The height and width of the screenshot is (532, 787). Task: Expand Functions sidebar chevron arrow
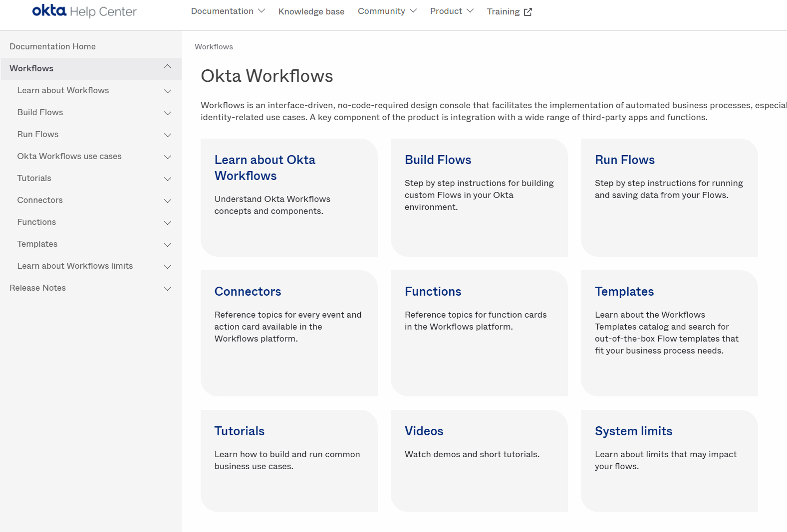(x=168, y=223)
